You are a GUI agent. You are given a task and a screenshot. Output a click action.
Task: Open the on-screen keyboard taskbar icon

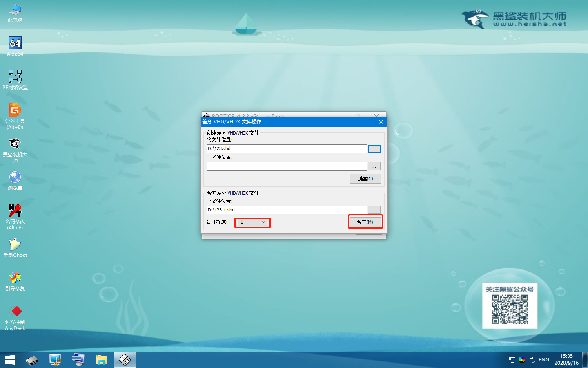tap(78, 360)
